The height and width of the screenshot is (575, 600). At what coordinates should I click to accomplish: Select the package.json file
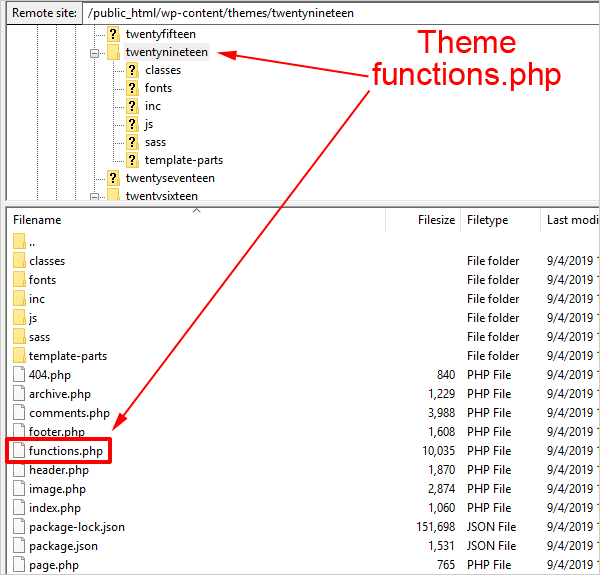64,546
